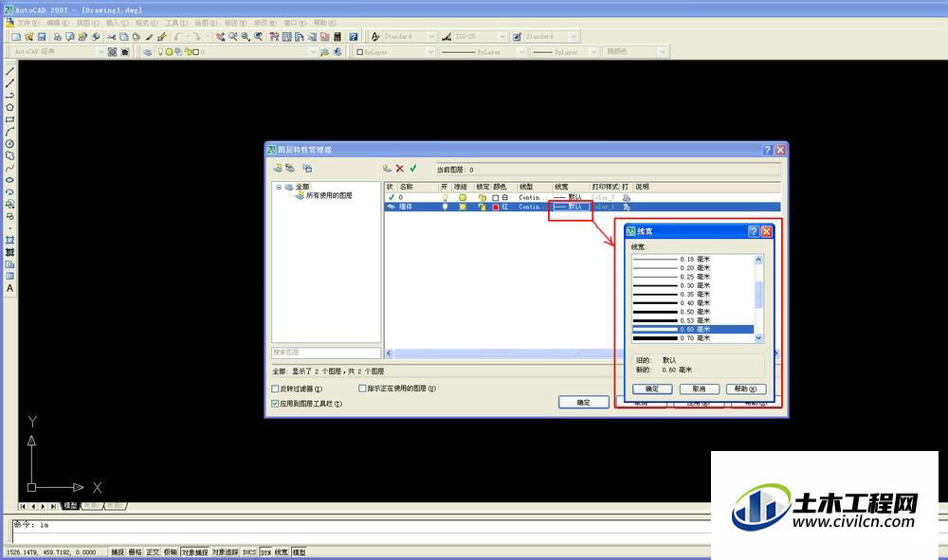This screenshot has width=948, height=560.
Task: Open the text style Standard dropdown
Action: tap(431, 37)
